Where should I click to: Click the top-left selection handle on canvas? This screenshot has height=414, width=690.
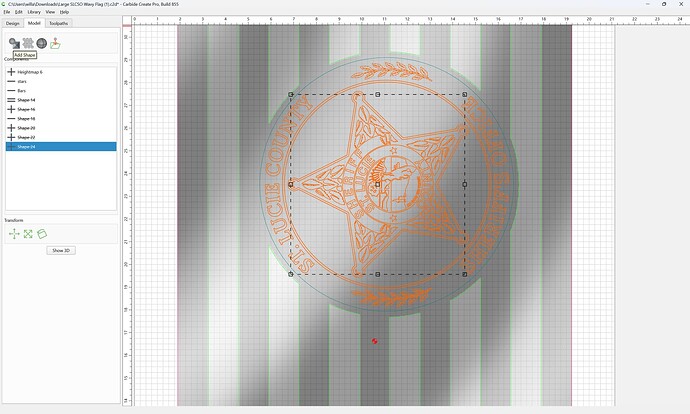[290, 95]
